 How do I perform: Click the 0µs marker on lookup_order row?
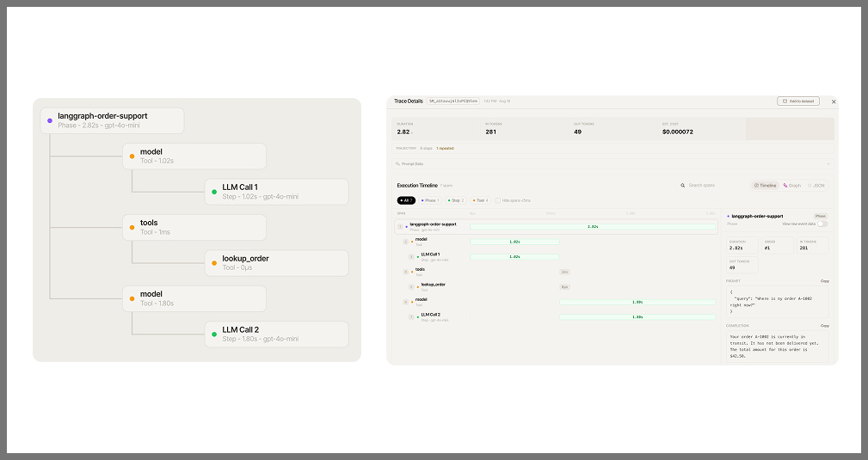tap(564, 286)
